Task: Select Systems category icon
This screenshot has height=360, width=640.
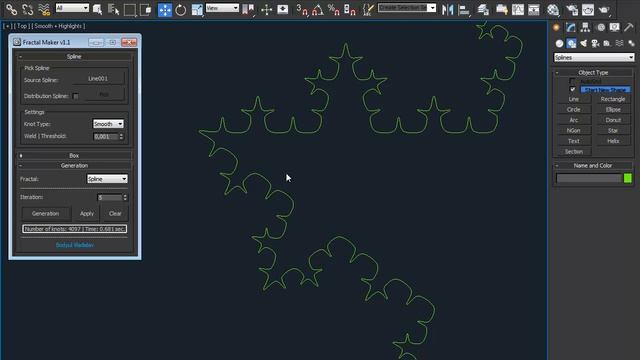Action: pos(631,43)
